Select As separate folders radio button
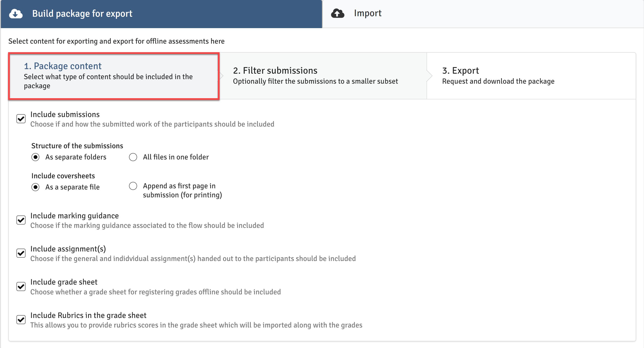The image size is (644, 348). pyautogui.click(x=36, y=157)
